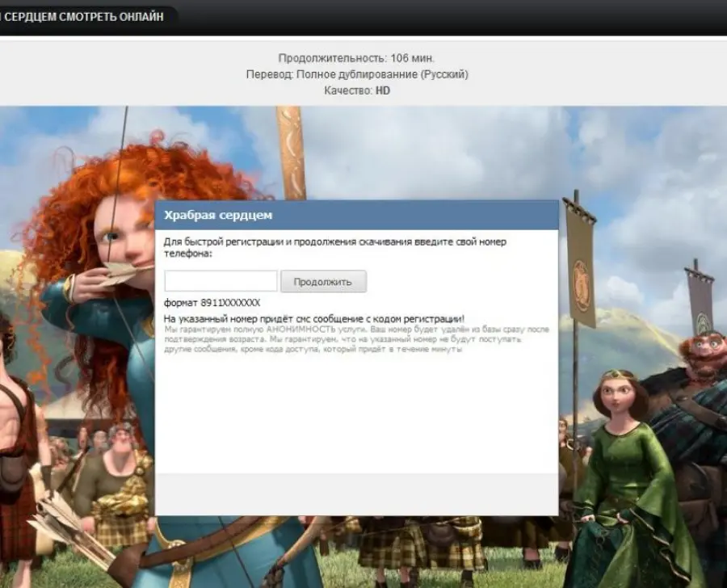Click the Продолжить button
Viewport: 727px width, 588px height.
323,281
